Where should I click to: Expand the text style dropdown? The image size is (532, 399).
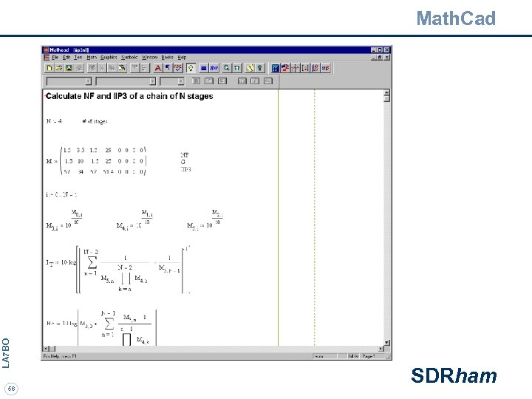pyautogui.click(x=88, y=81)
